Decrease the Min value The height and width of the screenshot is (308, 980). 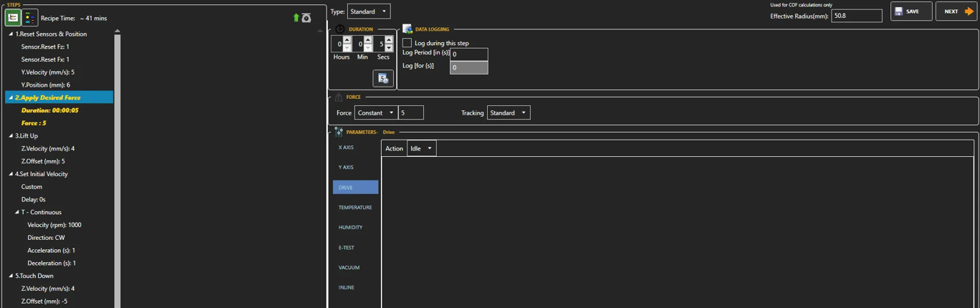pos(368,48)
